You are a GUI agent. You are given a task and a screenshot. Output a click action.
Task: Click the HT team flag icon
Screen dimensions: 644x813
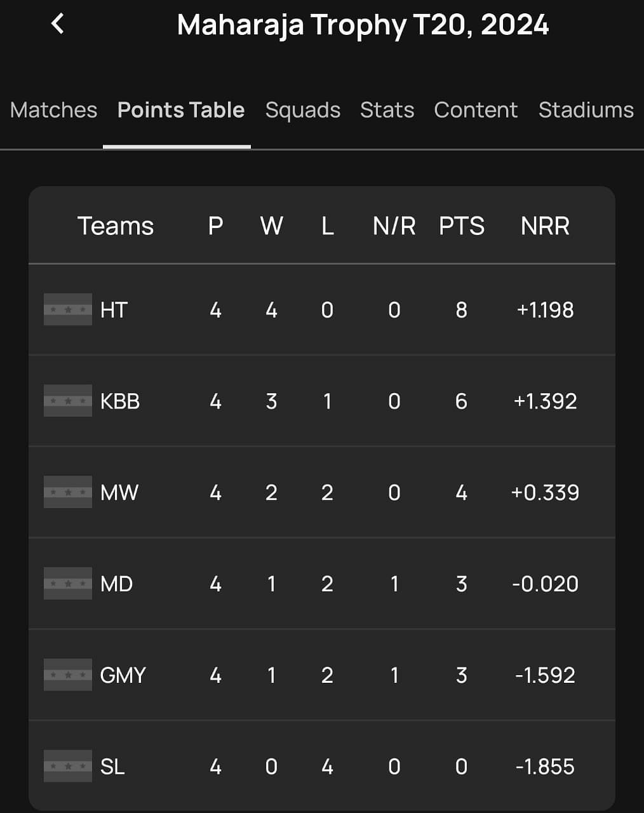[x=68, y=310]
